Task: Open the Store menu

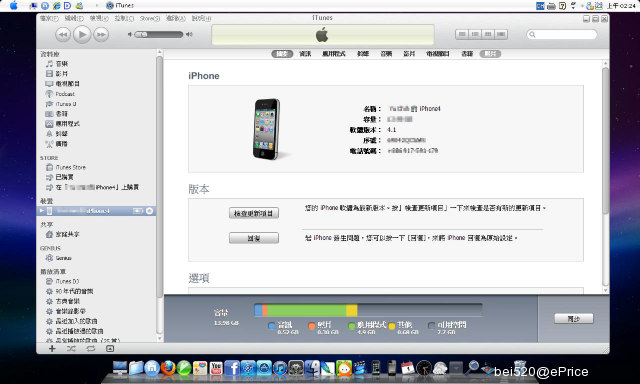Action: tap(149, 18)
